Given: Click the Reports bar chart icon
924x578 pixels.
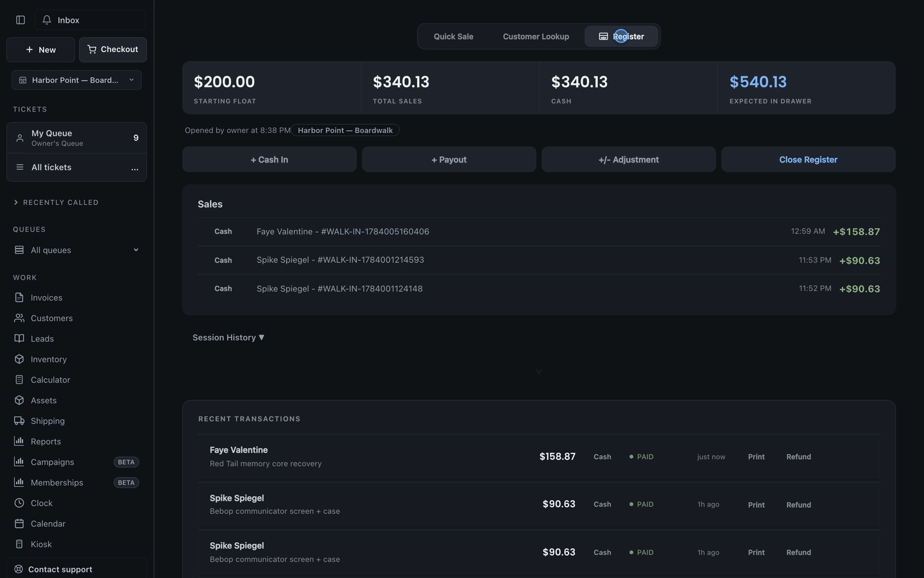Looking at the screenshot, I should pyautogui.click(x=19, y=441).
